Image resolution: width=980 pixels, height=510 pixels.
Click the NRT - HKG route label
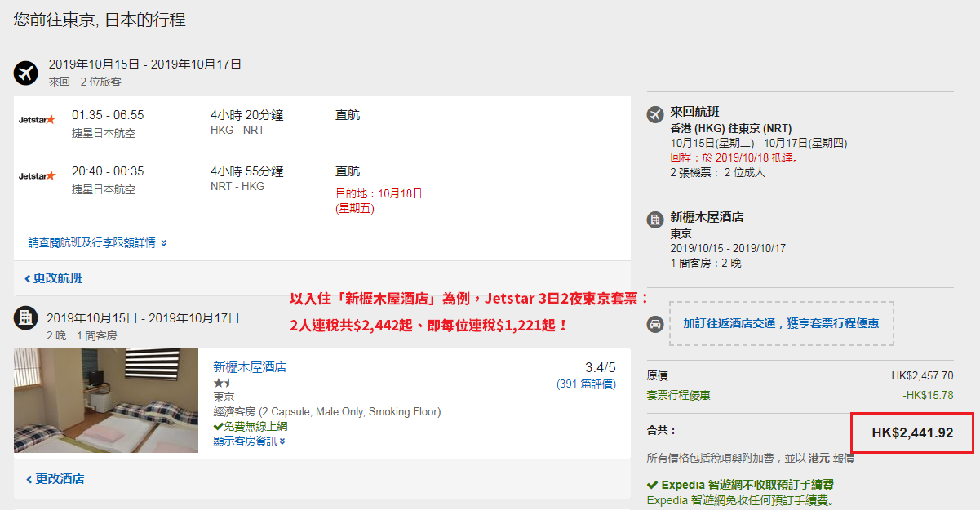237,187
